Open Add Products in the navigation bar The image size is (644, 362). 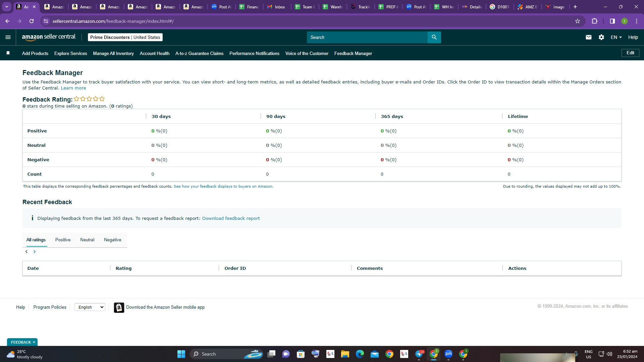pyautogui.click(x=35, y=53)
